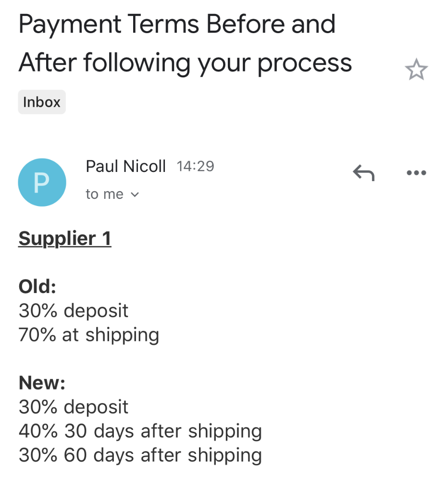Click the 'New:' section heading
The width and height of the screenshot is (448, 488).
tap(41, 383)
